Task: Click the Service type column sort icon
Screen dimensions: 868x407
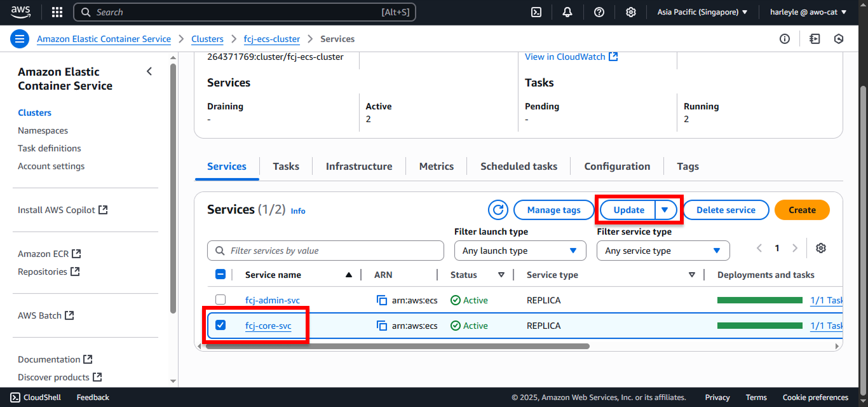Action: (x=692, y=275)
